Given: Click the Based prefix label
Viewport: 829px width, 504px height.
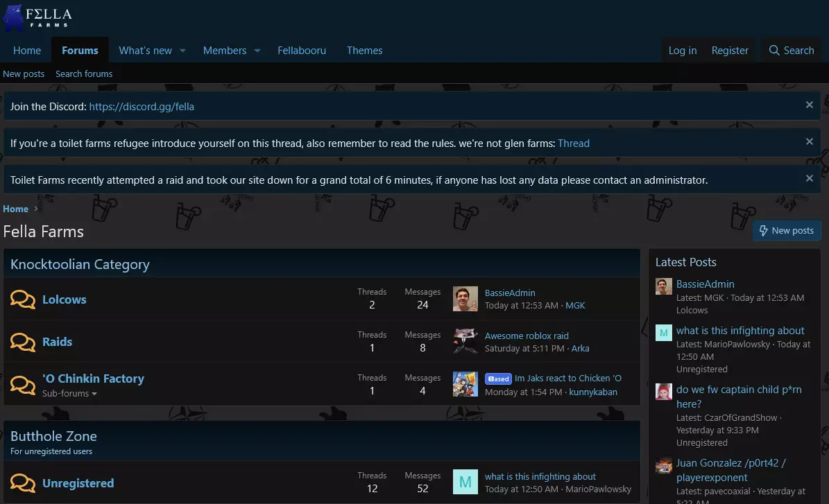Looking at the screenshot, I should point(498,379).
